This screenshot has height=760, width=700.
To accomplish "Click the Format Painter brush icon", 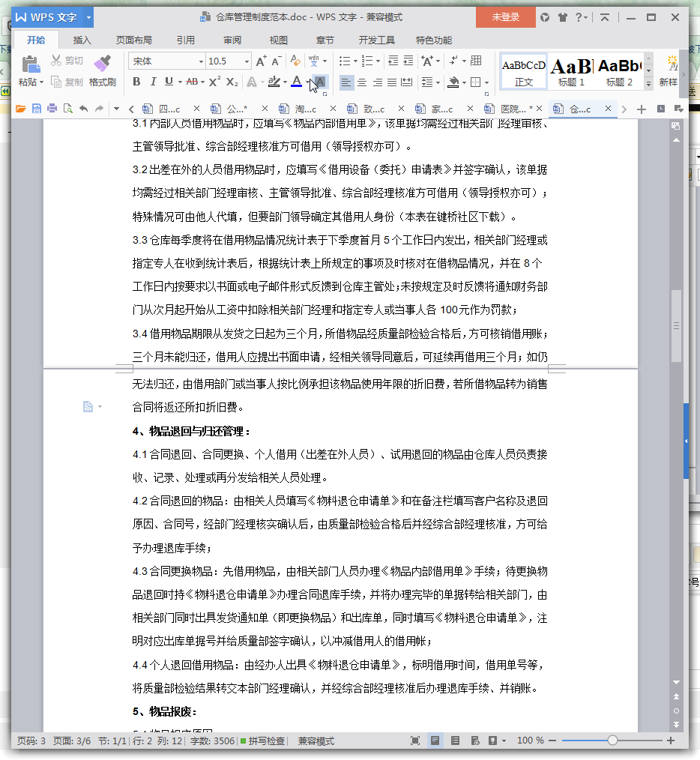I will click(x=102, y=64).
